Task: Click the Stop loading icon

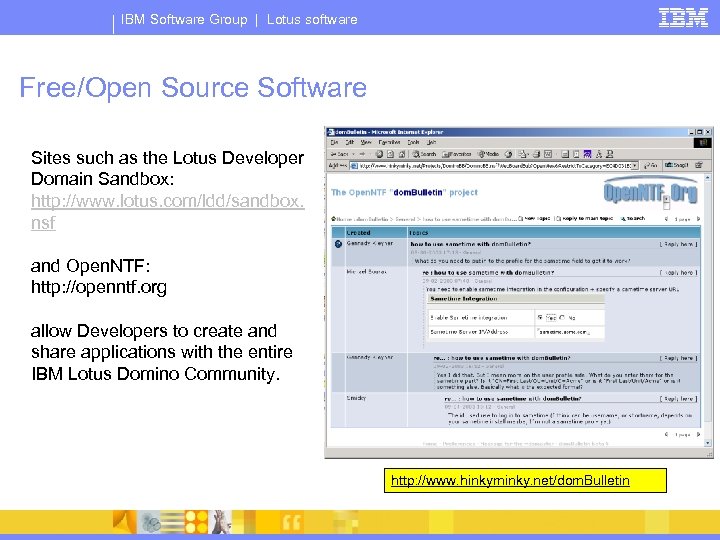Action: coord(379,154)
